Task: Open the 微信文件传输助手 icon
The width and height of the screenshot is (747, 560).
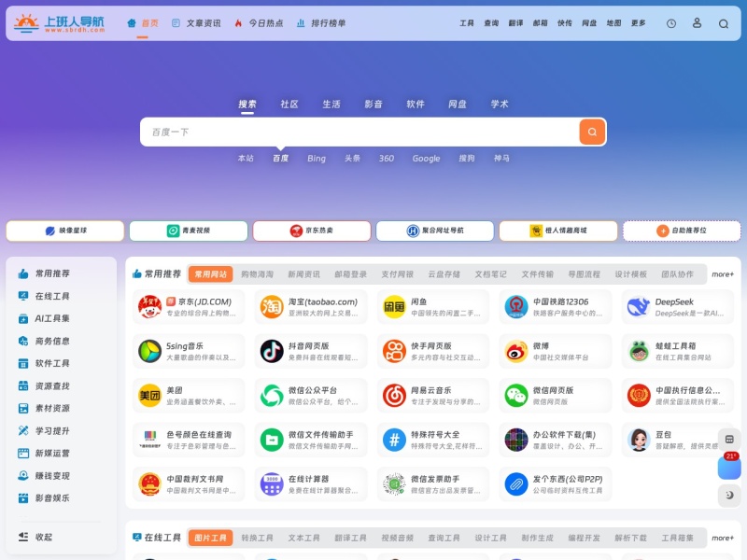Action: tap(272, 440)
